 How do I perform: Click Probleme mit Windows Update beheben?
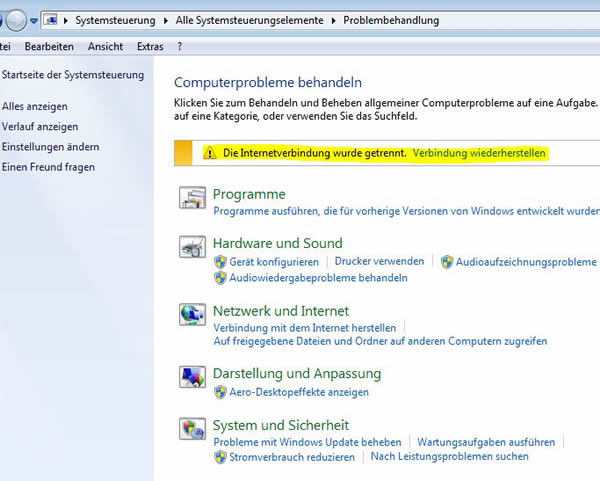point(307,442)
